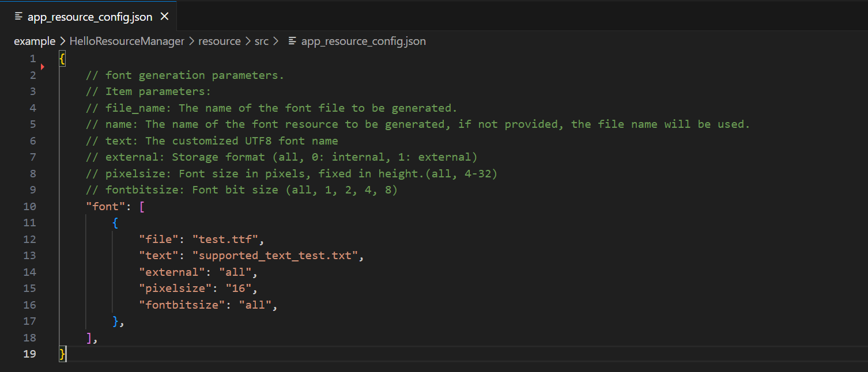Click the opening brace on line 1
Screen dimensions: 868x372
62,59
